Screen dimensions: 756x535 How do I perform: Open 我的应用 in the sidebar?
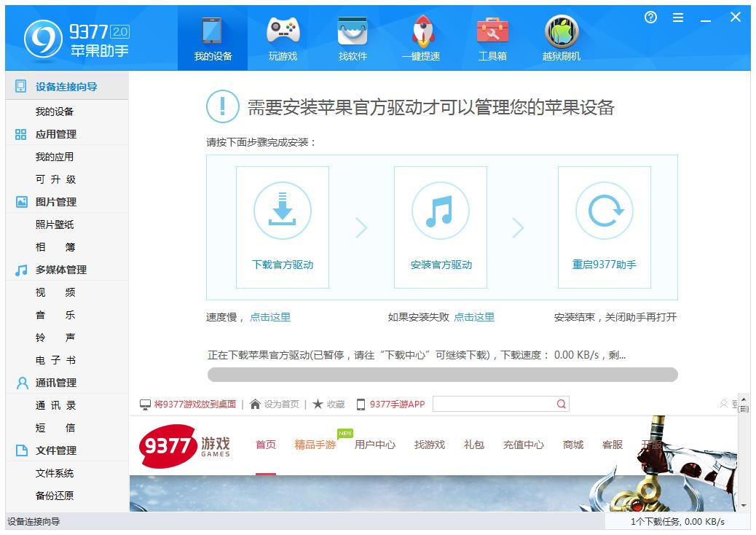point(55,157)
